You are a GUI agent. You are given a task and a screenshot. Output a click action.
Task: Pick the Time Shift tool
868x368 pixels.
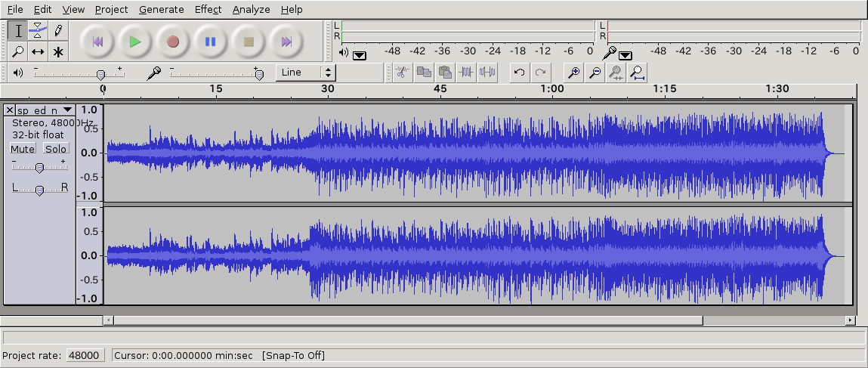point(38,51)
